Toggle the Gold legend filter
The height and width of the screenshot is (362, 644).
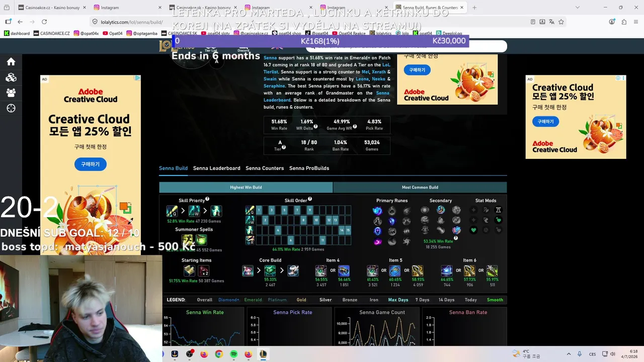point(301,300)
